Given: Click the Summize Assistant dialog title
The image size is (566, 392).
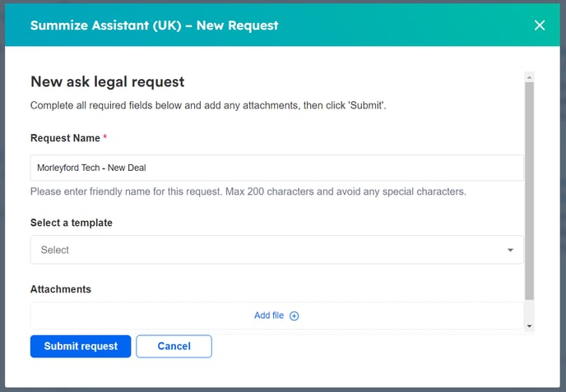Looking at the screenshot, I should [x=155, y=25].
